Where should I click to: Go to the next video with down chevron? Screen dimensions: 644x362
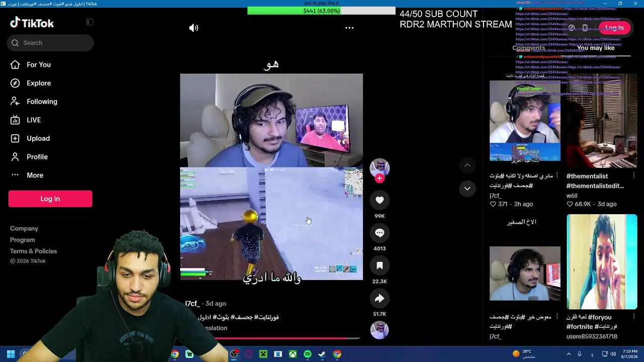[x=467, y=189]
